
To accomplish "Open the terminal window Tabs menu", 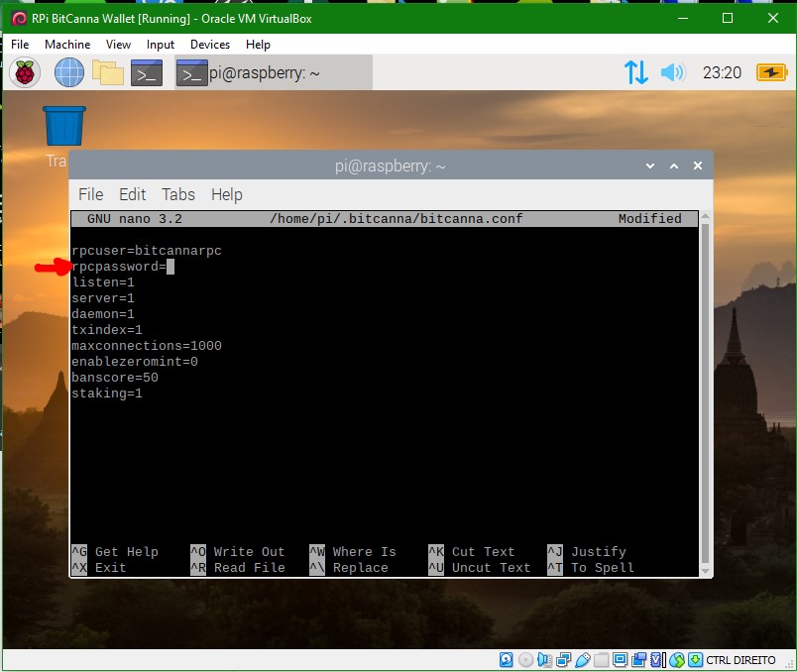I will (177, 194).
